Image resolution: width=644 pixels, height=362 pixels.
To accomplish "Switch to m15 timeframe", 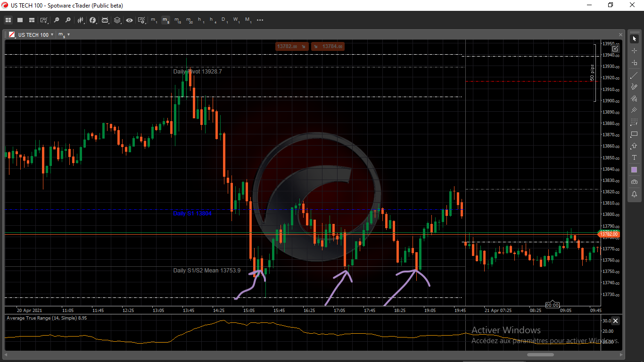I will pos(177,20).
